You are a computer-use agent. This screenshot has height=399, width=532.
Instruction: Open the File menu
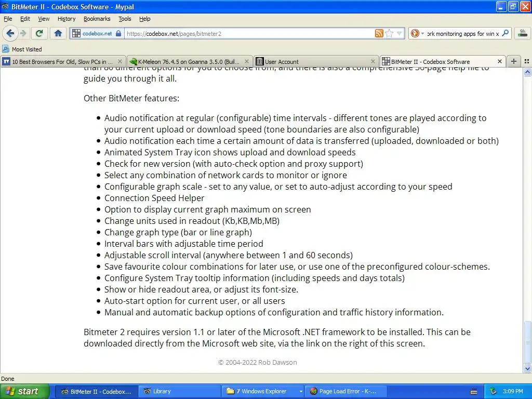pyautogui.click(x=8, y=19)
